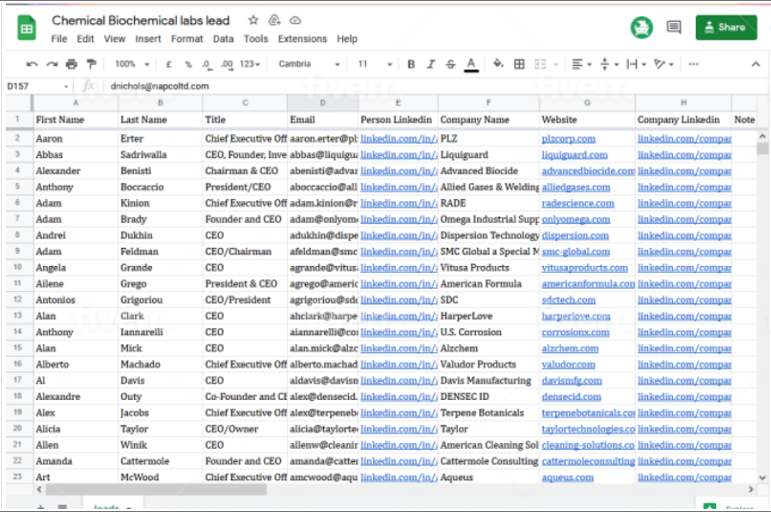771x512 pixels.
Task: Select the Company Name header cell
Action: coord(488,120)
